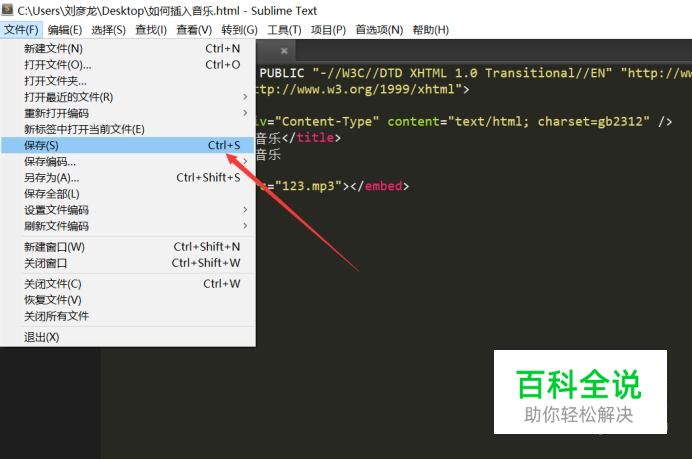This screenshot has width=692, height=459.
Task: Choose 打开文件夹... menu entry
Action: (x=128, y=81)
